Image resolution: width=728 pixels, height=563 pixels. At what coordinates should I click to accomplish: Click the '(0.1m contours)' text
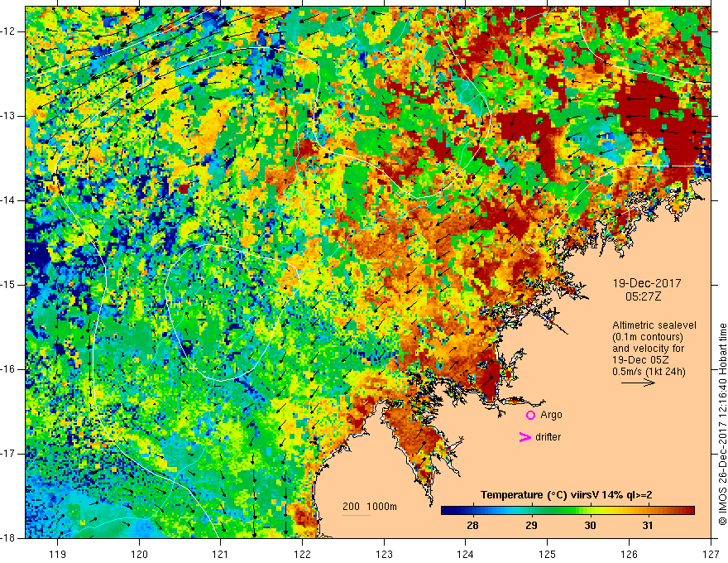(x=648, y=337)
